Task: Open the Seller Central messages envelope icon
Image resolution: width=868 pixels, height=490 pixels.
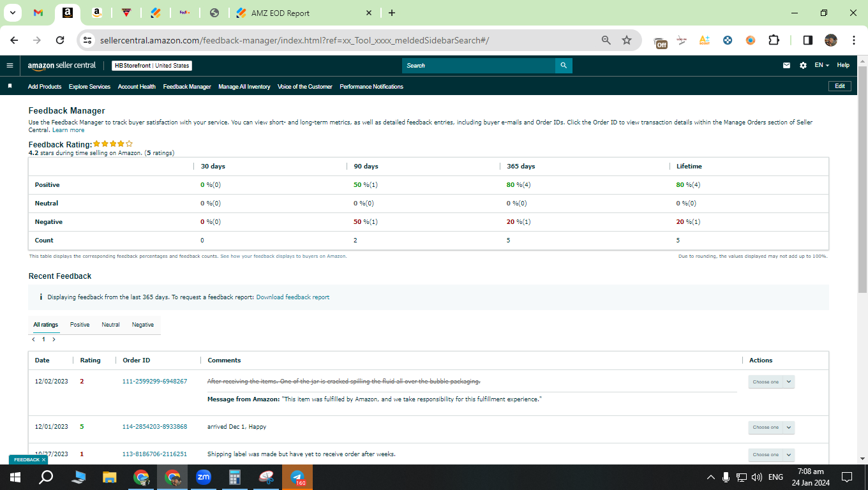Action: [x=787, y=65]
